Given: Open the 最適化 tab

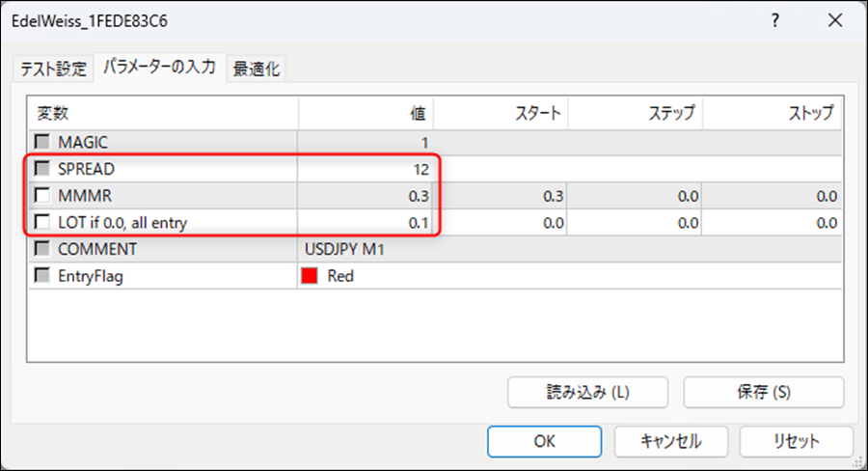Looking at the screenshot, I should (258, 69).
